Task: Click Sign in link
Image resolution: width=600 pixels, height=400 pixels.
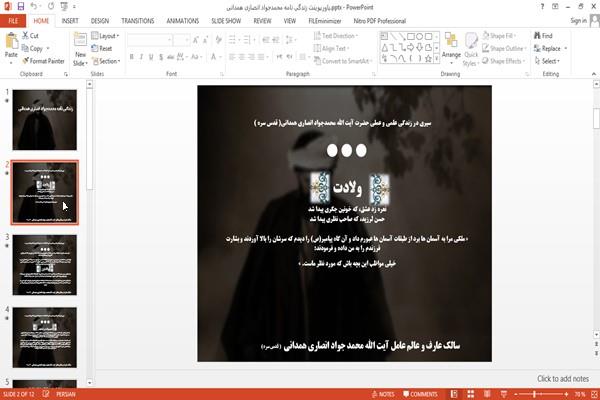Action: tap(578, 21)
